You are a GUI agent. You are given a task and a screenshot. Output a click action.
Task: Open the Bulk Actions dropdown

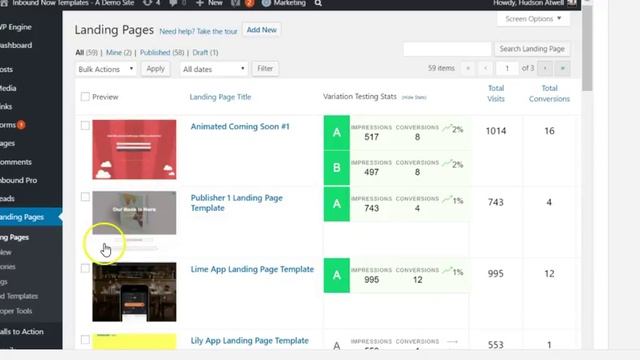pyautogui.click(x=106, y=69)
